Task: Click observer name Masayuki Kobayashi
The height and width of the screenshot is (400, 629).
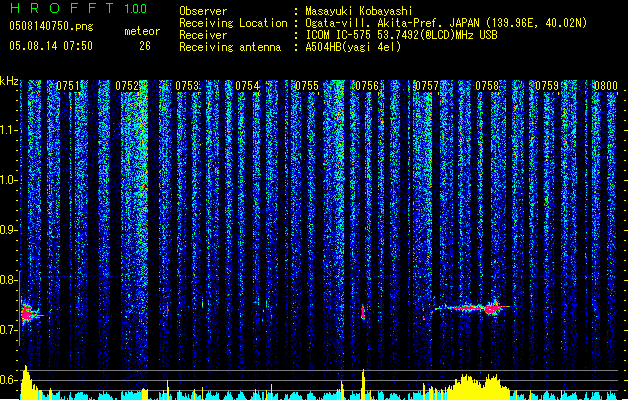Action: 359,11
